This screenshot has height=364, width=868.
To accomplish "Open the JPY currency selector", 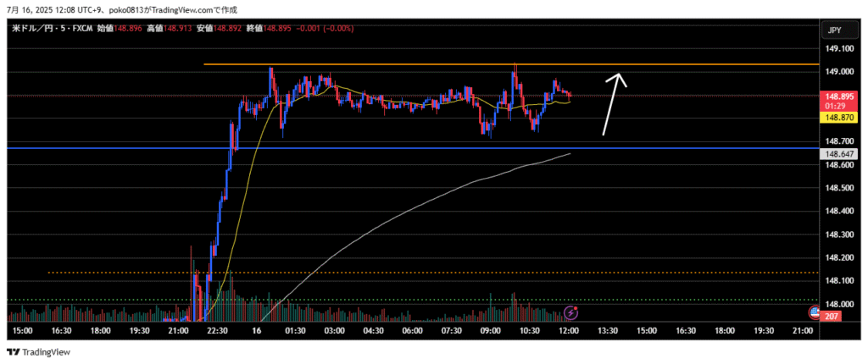I will [834, 30].
